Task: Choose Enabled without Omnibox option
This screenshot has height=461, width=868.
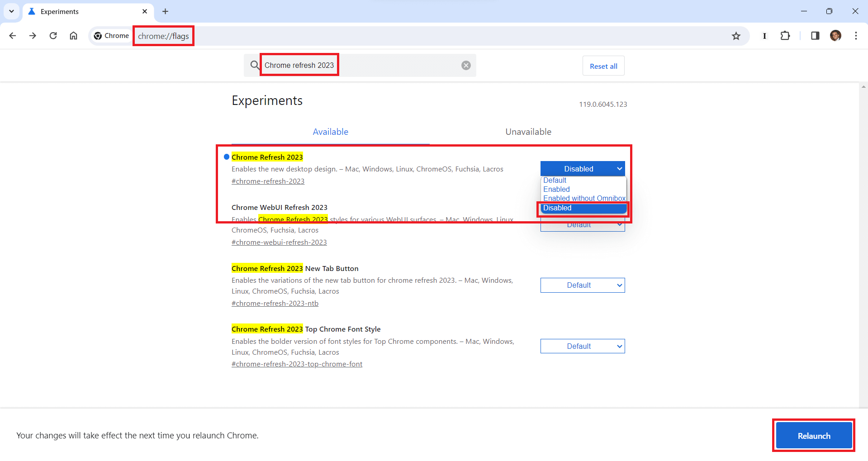Action: (x=584, y=198)
